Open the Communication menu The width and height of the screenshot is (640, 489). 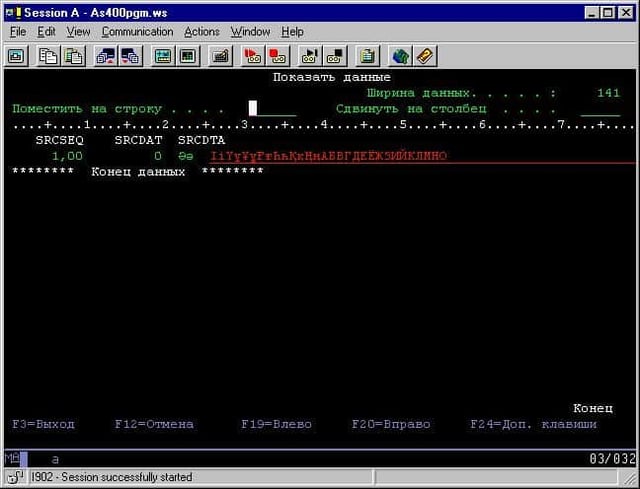point(138,32)
